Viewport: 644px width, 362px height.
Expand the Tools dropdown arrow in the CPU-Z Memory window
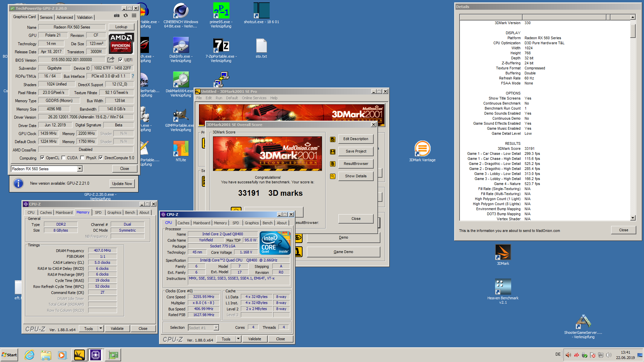[101, 329]
